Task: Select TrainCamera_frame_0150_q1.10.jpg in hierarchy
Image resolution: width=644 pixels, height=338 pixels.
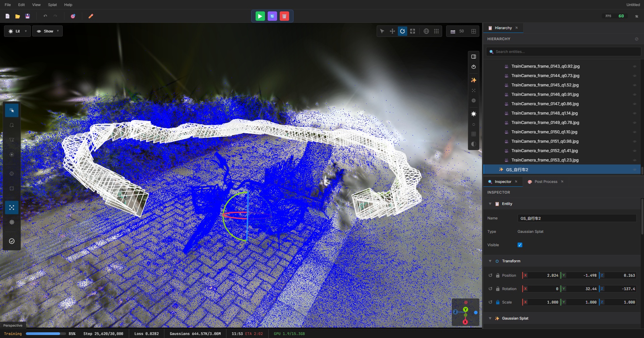Action: point(544,132)
